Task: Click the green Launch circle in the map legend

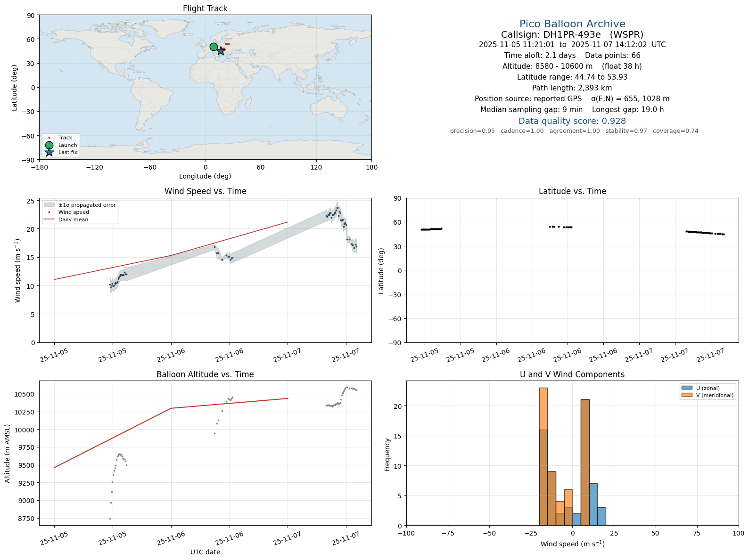Action: [x=49, y=145]
